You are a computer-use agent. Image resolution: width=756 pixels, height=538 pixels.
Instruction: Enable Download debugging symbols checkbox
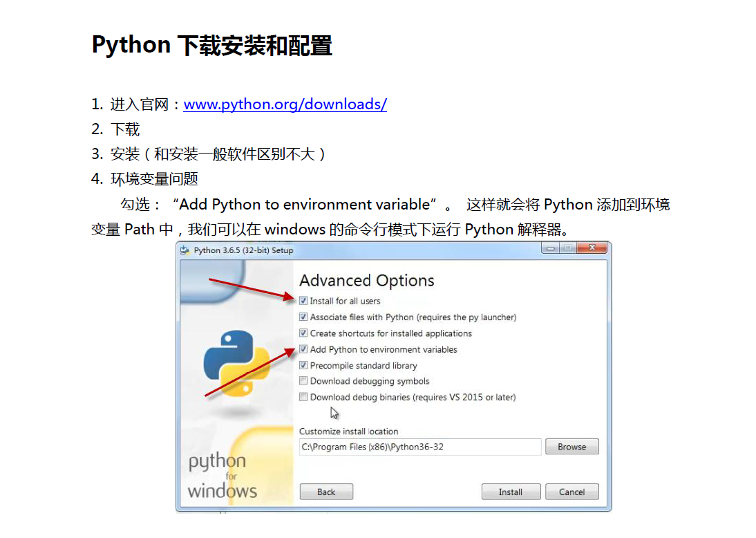pyautogui.click(x=304, y=381)
